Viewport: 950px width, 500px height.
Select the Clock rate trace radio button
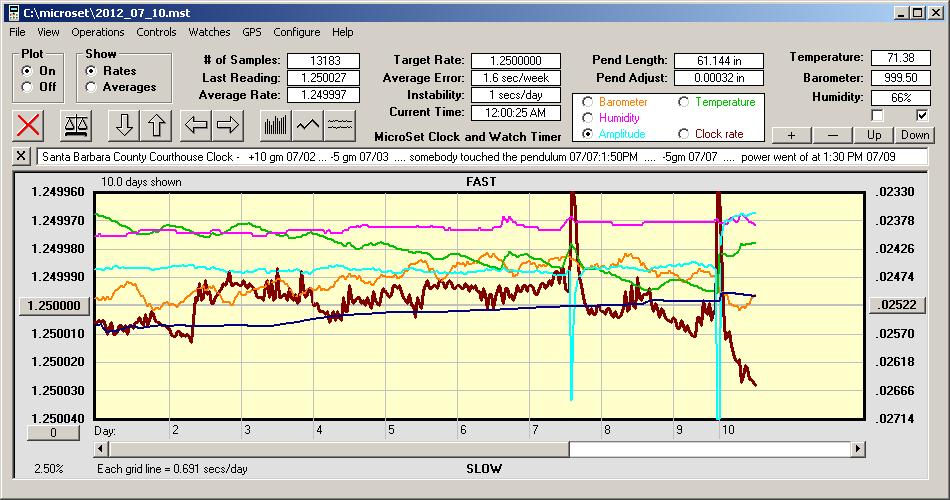click(683, 133)
